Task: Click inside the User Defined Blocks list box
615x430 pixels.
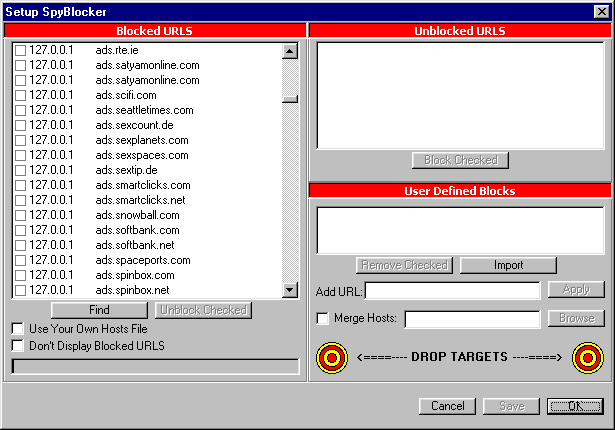Action: [460, 231]
